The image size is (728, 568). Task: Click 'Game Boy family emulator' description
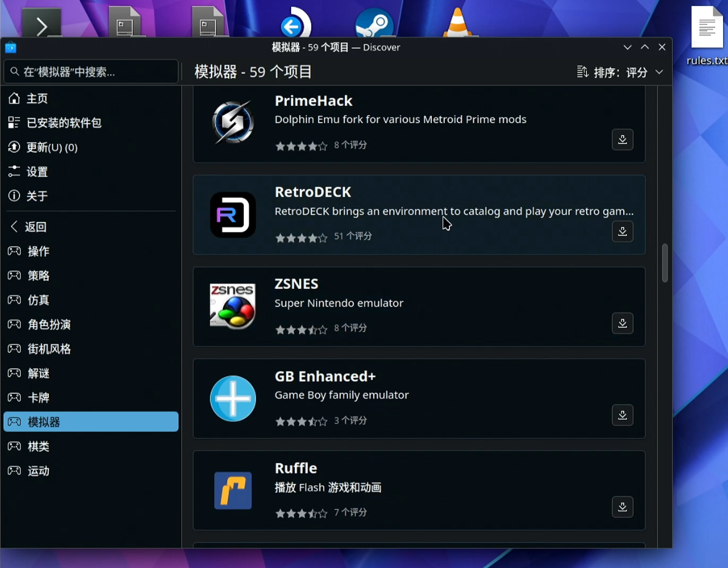coord(342,395)
